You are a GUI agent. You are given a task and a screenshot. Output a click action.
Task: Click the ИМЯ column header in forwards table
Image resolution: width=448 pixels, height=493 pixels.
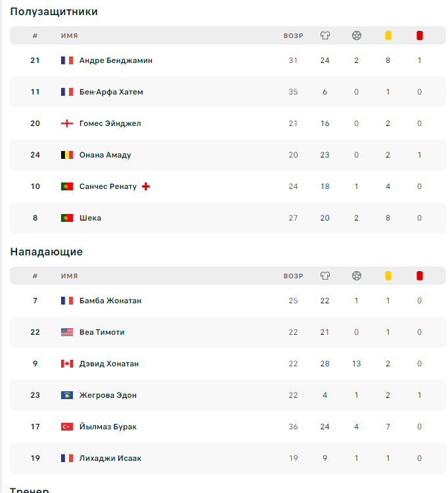(x=70, y=276)
